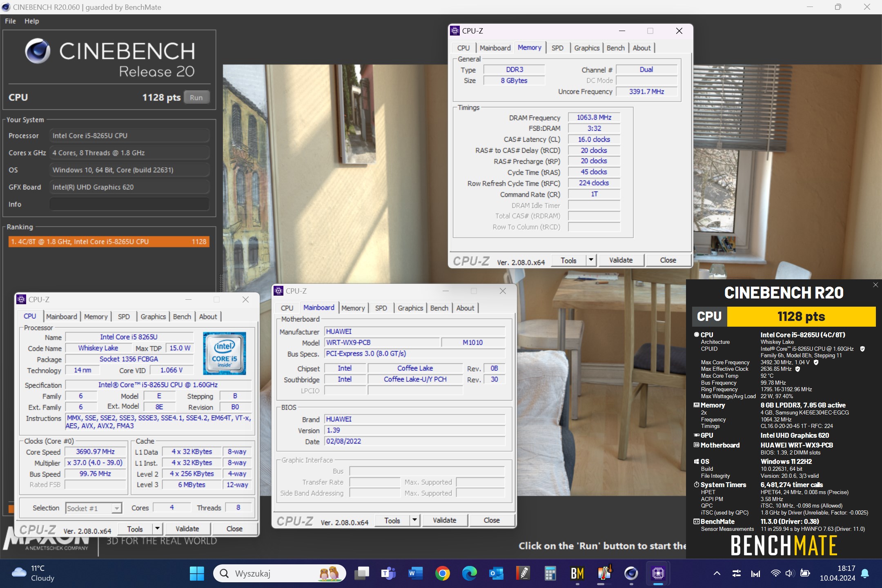Open the Help menu in Cinebench
This screenshot has height=588, width=882.
31,21
